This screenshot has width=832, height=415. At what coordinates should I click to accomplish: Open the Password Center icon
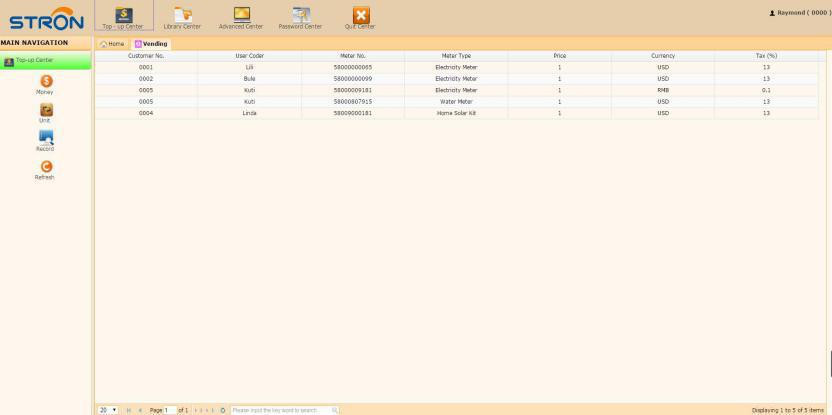coord(300,17)
